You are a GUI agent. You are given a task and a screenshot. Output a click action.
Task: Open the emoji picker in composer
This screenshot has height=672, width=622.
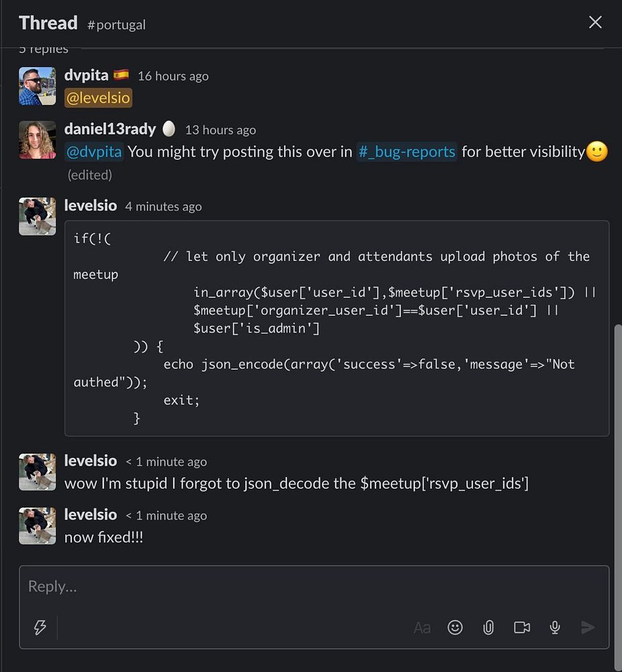[455, 628]
